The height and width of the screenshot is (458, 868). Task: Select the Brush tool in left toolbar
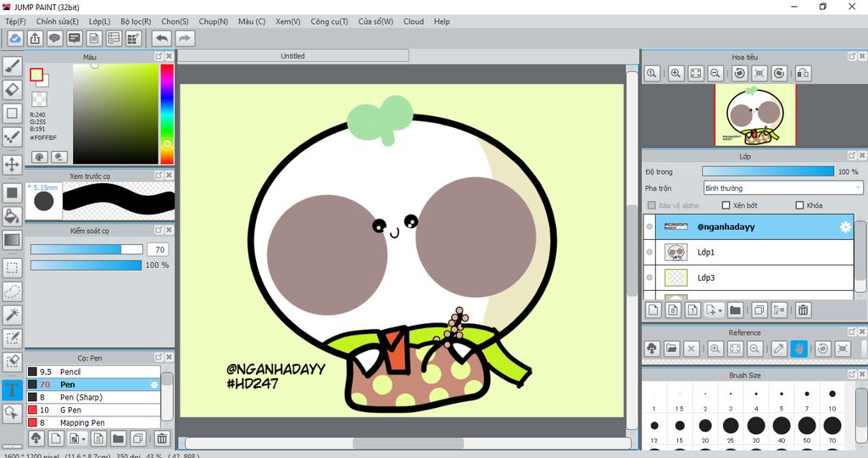pyautogui.click(x=12, y=66)
